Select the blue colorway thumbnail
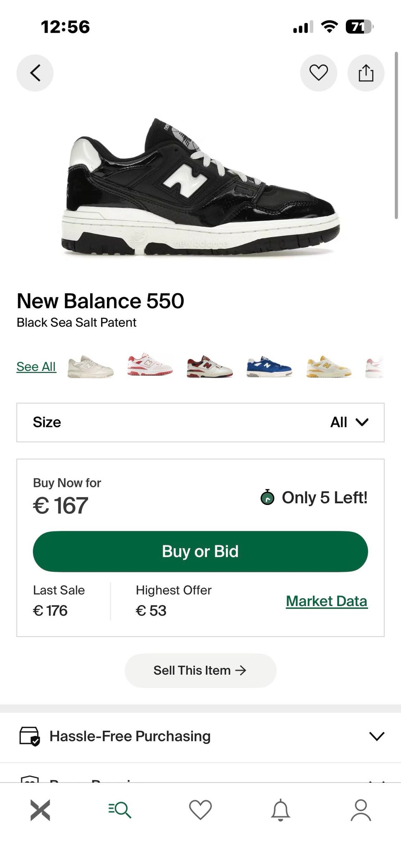The width and height of the screenshot is (401, 868). pos(269,367)
